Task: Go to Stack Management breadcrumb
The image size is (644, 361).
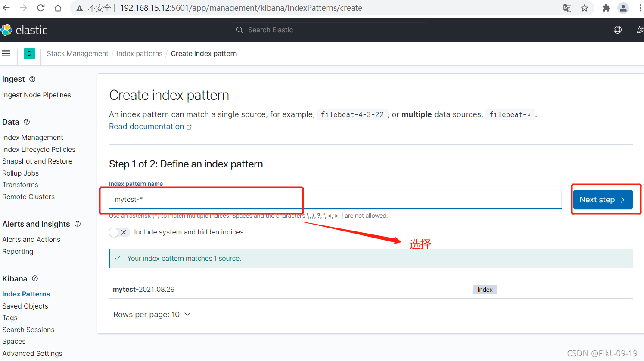Action: click(x=78, y=53)
